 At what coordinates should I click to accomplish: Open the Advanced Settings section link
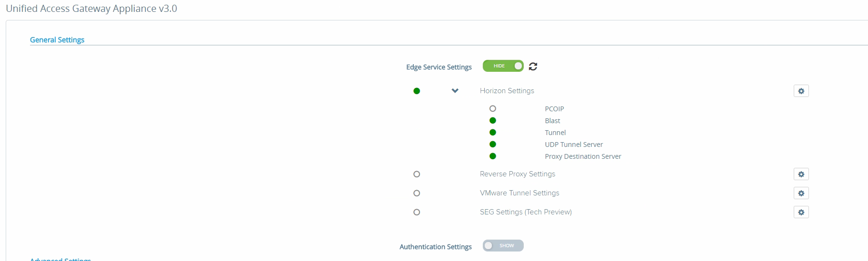click(x=60, y=259)
